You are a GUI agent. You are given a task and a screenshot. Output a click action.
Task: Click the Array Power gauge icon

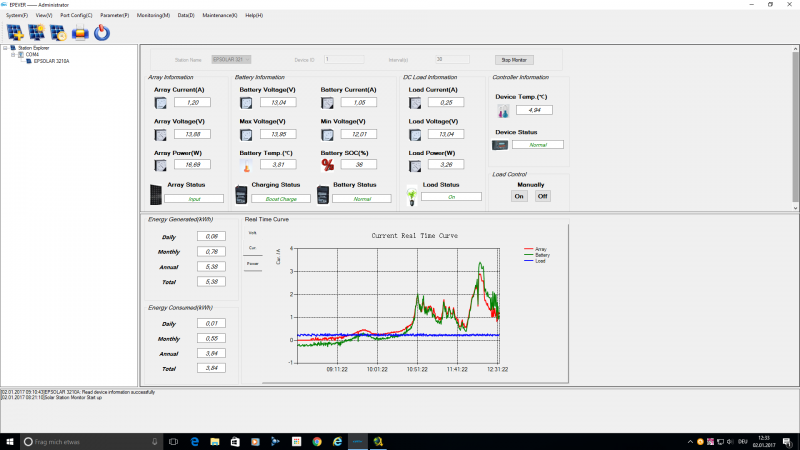pyautogui.click(x=160, y=165)
